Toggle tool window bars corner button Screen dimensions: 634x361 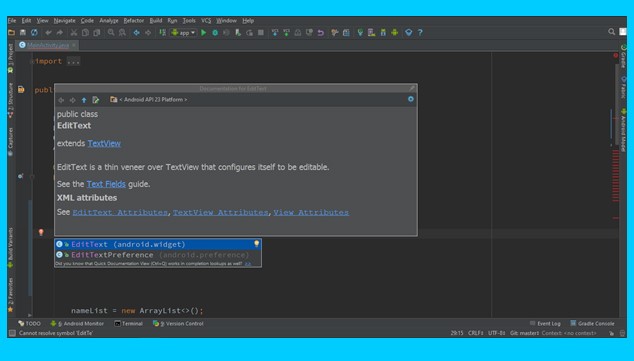[x=12, y=333]
